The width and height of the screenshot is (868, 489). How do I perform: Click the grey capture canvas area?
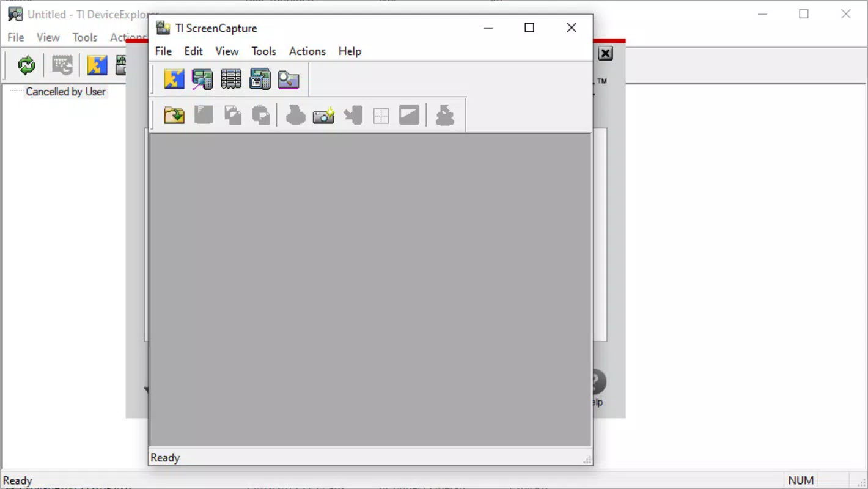[x=370, y=290]
